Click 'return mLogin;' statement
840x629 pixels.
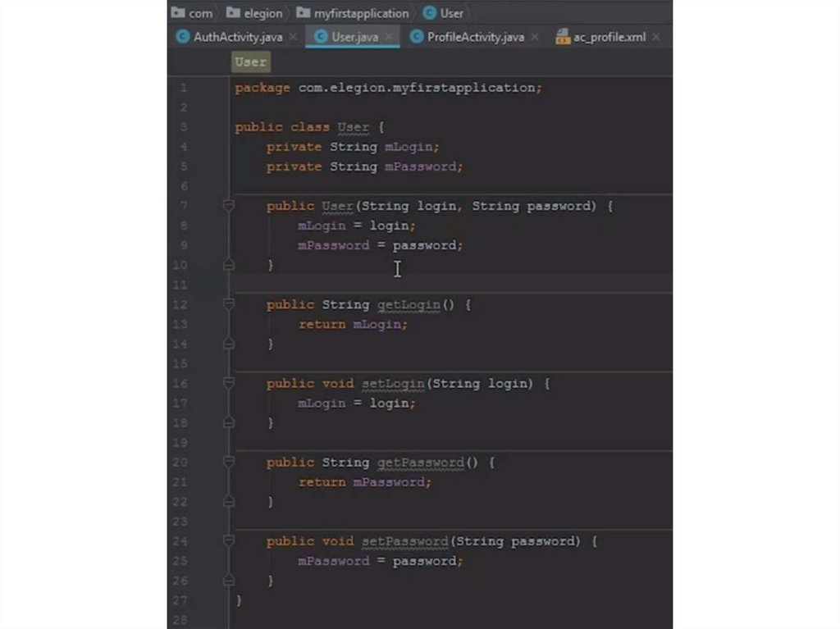tap(353, 324)
